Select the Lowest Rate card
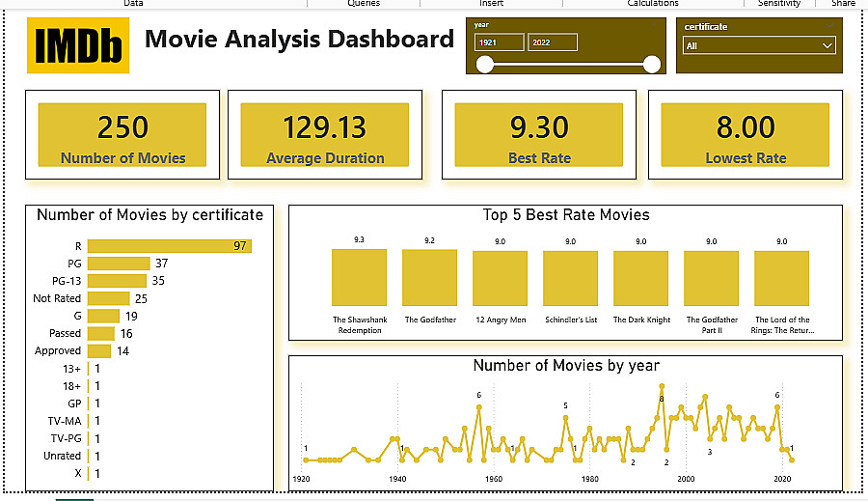868x501 pixels. coord(746,135)
